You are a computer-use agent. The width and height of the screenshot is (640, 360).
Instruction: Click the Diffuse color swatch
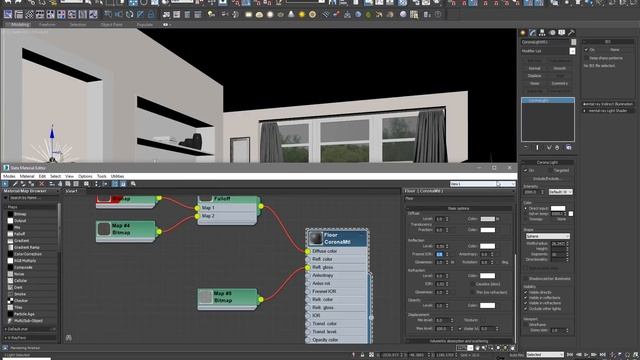[x=487, y=219]
